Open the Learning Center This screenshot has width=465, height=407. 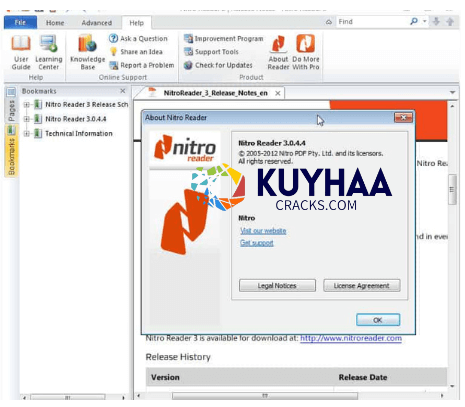click(49, 53)
